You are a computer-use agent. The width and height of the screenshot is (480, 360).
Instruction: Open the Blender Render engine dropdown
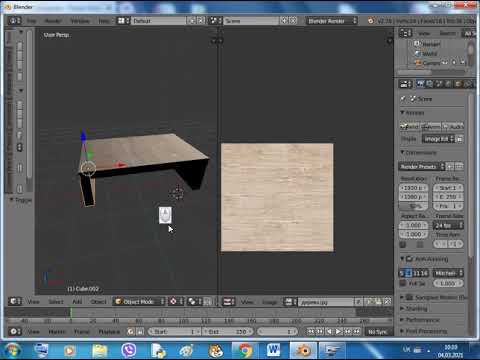tap(332, 21)
